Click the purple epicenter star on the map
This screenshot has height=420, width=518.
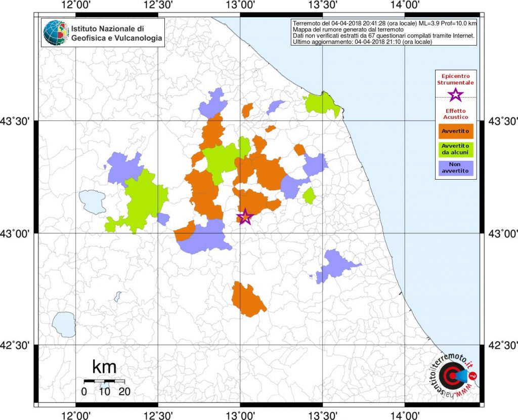pyautogui.click(x=245, y=217)
